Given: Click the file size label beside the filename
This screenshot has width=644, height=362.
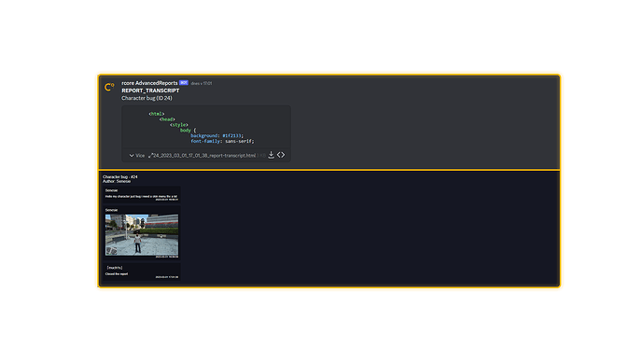Looking at the screenshot, I should [261, 156].
